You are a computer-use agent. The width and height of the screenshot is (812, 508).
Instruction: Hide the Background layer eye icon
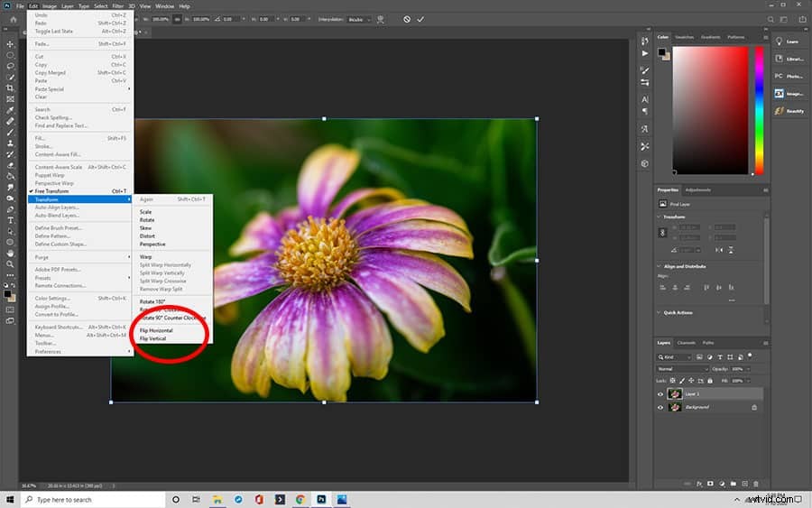click(x=660, y=408)
